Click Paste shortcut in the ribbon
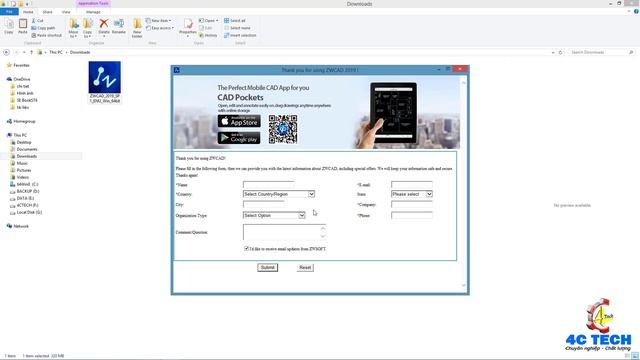The height and width of the screenshot is (360, 640). pos(47,35)
